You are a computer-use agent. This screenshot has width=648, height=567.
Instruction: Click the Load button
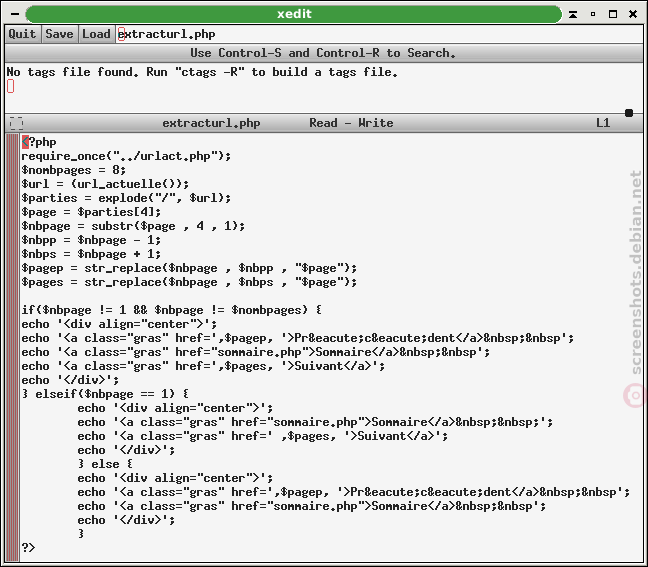point(96,34)
